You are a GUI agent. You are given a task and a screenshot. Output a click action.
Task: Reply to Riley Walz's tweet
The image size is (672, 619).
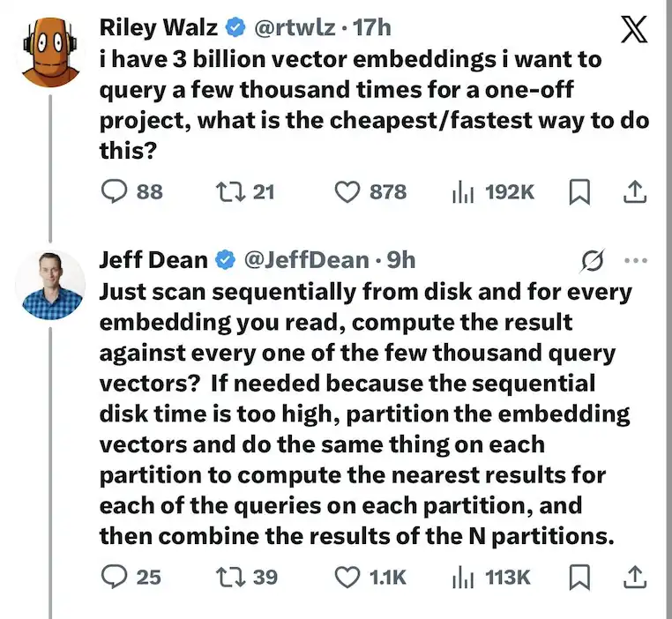click(115, 190)
